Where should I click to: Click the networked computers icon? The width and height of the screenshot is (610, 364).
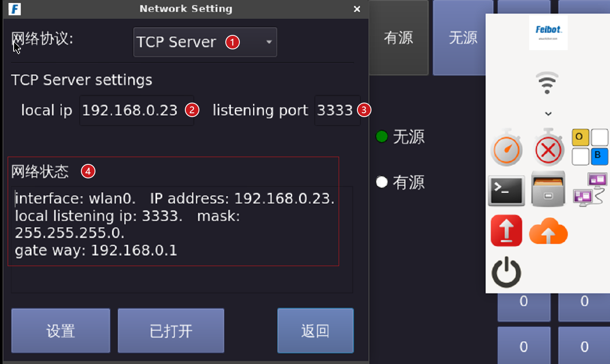click(x=590, y=190)
